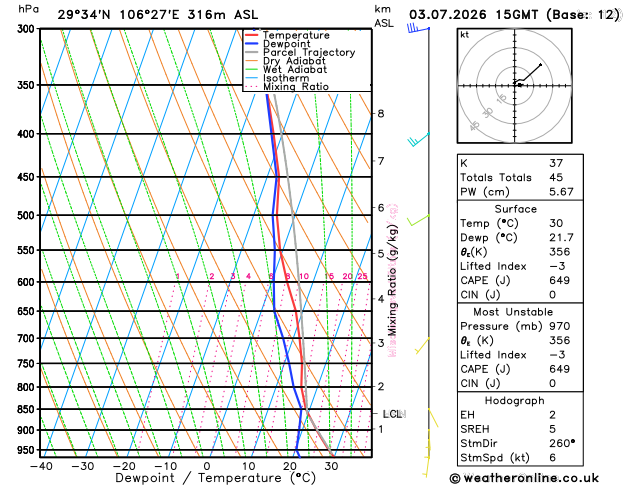Click the blue Dewpoint line legend swatch
The image size is (629, 486).
click(252, 44)
